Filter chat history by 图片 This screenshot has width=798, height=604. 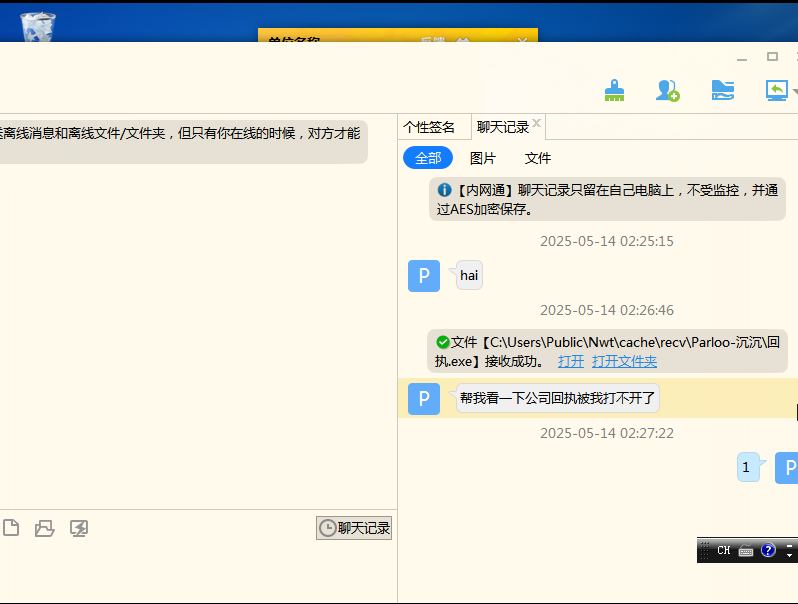pos(482,158)
